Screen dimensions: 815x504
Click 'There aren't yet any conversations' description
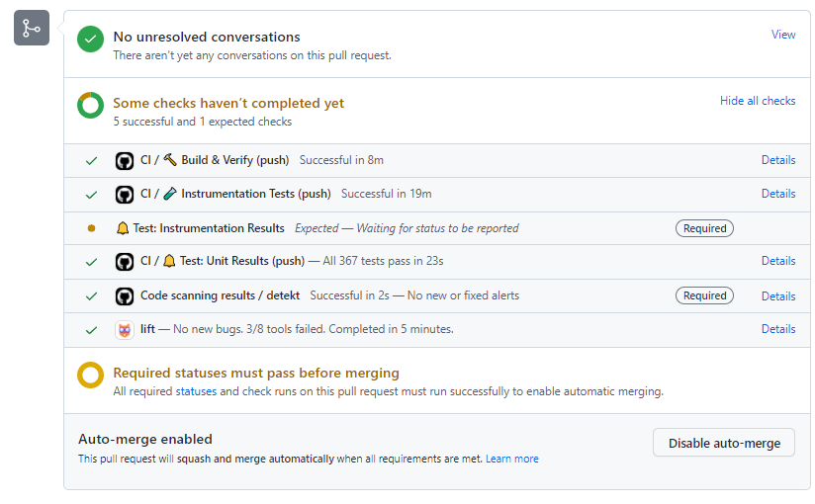(x=252, y=55)
